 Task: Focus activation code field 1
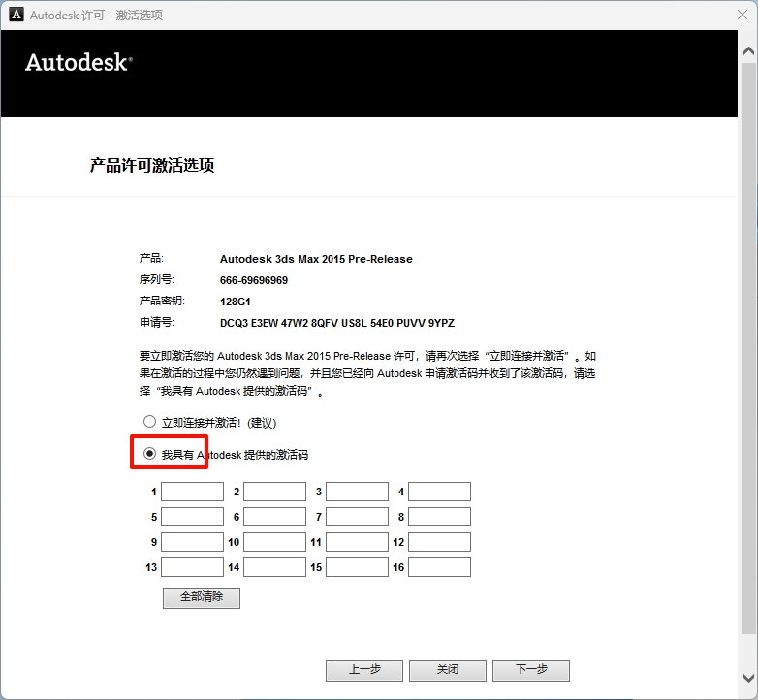point(192,493)
